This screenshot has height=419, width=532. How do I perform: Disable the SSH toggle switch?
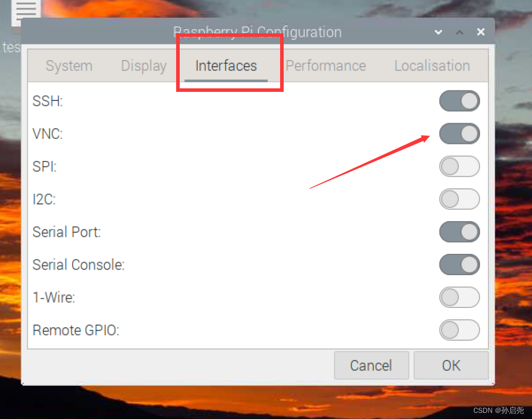pyautogui.click(x=459, y=101)
